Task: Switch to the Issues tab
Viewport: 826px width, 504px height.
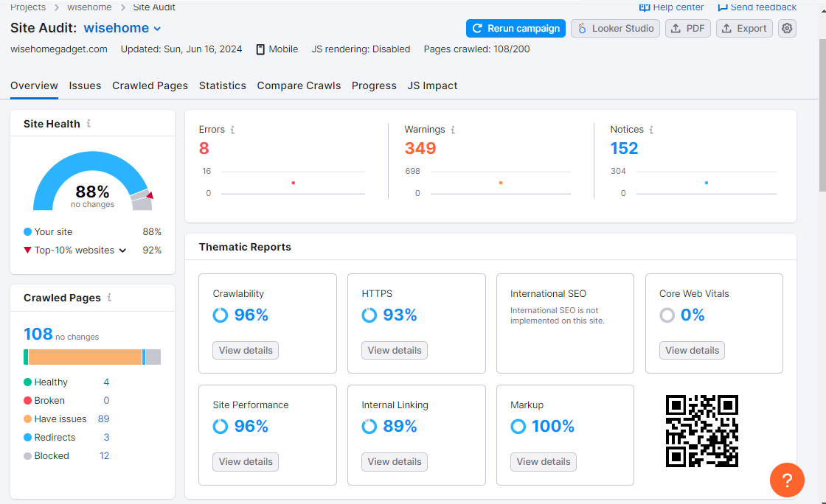Action: coord(85,85)
